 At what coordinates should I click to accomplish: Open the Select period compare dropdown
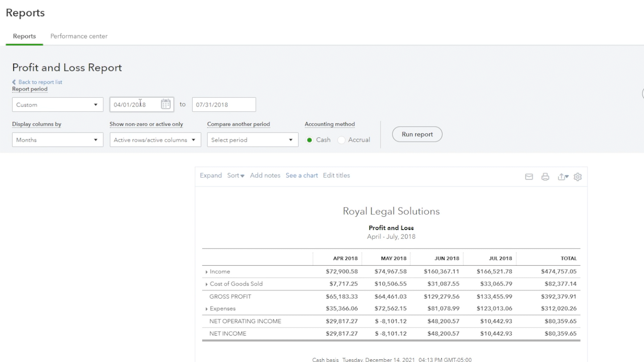(x=253, y=140)
